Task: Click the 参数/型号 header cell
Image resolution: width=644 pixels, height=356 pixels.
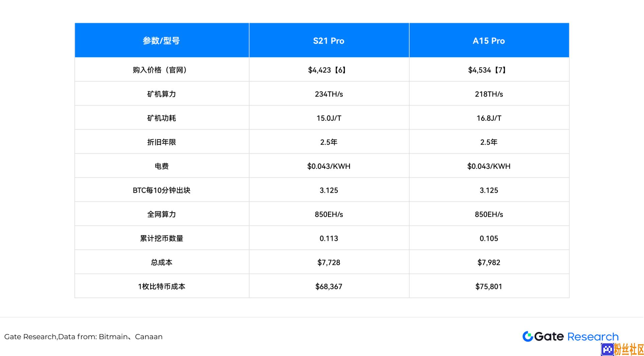Action: tap(162, 40)
